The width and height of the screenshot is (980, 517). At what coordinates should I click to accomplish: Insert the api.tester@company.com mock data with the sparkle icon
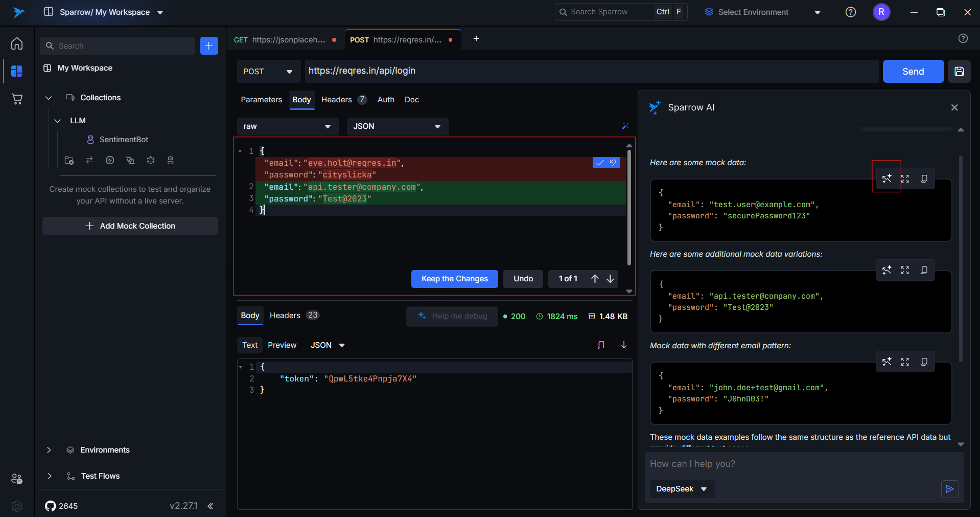click(x=886, y=270)
